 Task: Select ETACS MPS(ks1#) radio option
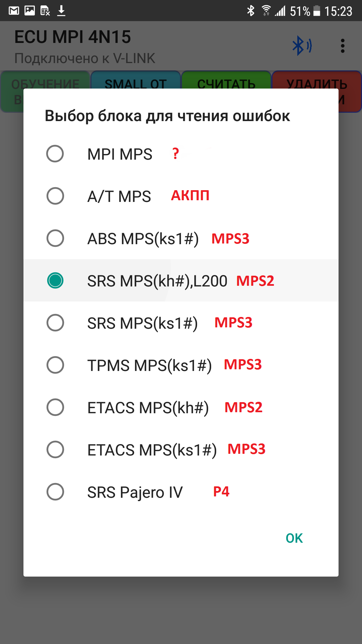55,450
